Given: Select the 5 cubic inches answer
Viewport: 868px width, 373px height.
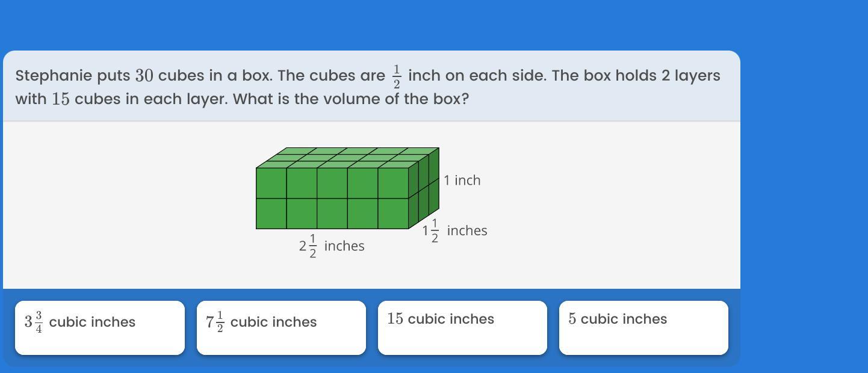Looking at the screenshot, I should coord(643,328).
